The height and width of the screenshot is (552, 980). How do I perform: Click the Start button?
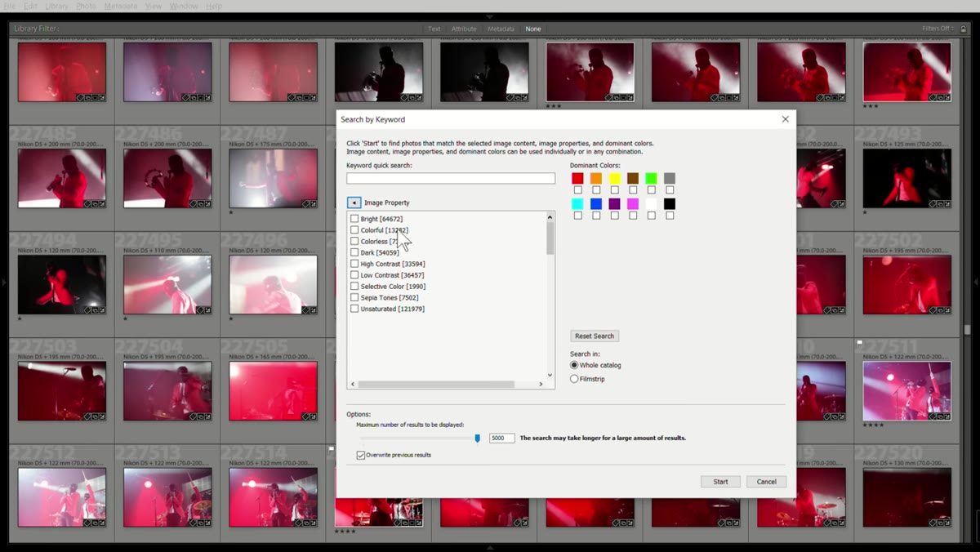pyautogui.click(x=720, y=482)
